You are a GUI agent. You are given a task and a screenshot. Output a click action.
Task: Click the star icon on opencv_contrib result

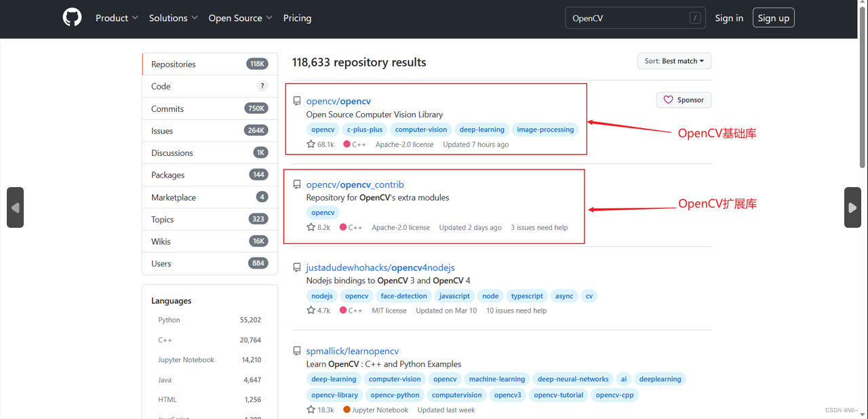(311, 228)
